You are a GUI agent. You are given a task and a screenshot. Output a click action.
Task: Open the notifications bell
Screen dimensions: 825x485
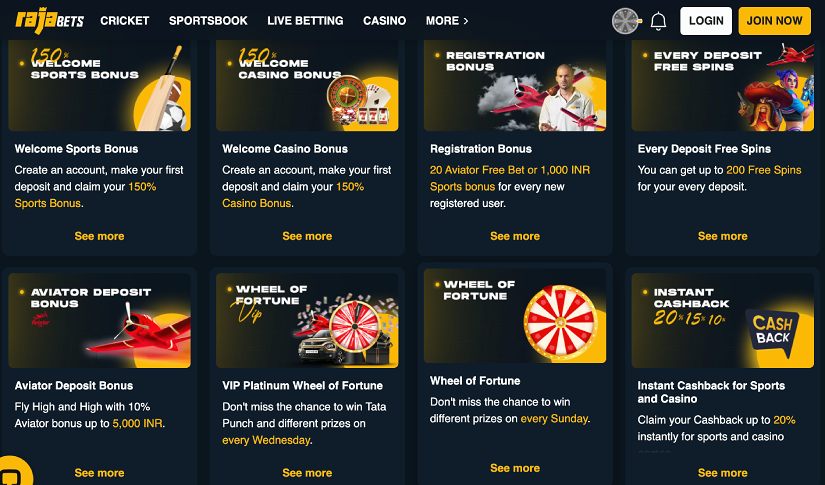[x=658, y=21]
